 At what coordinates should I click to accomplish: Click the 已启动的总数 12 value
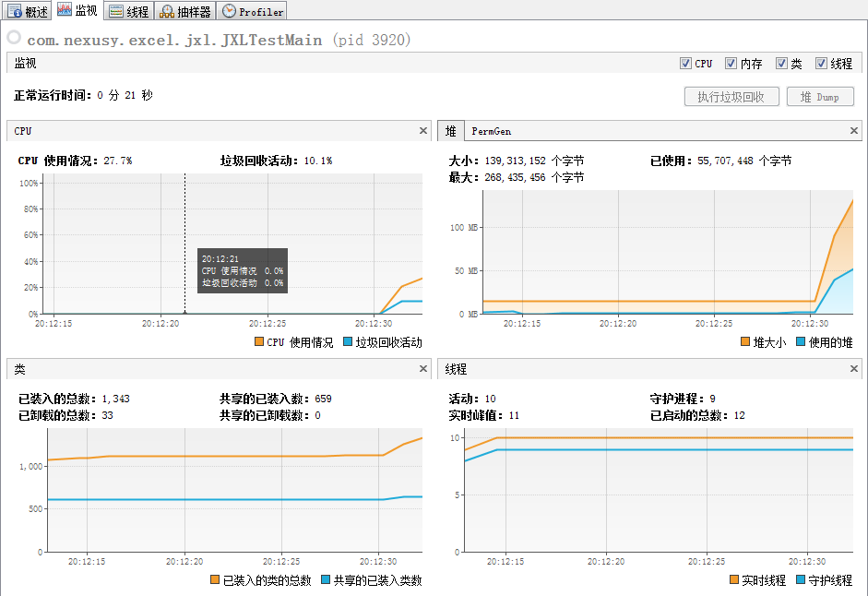pyautogui.click(x=740, y=415)
